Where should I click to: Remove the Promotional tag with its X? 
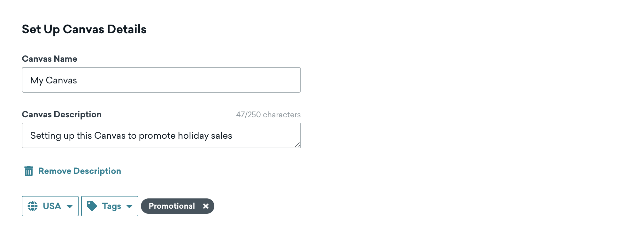(206, 206)
